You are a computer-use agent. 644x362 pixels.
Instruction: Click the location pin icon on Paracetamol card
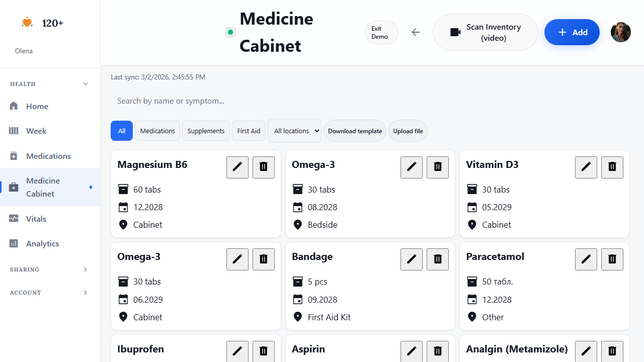click(472, 317)
